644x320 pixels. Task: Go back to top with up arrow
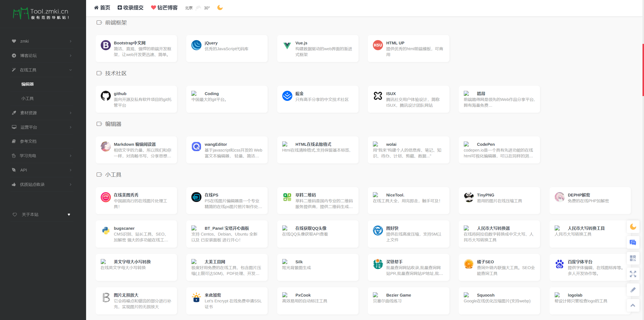coord(633,305)
